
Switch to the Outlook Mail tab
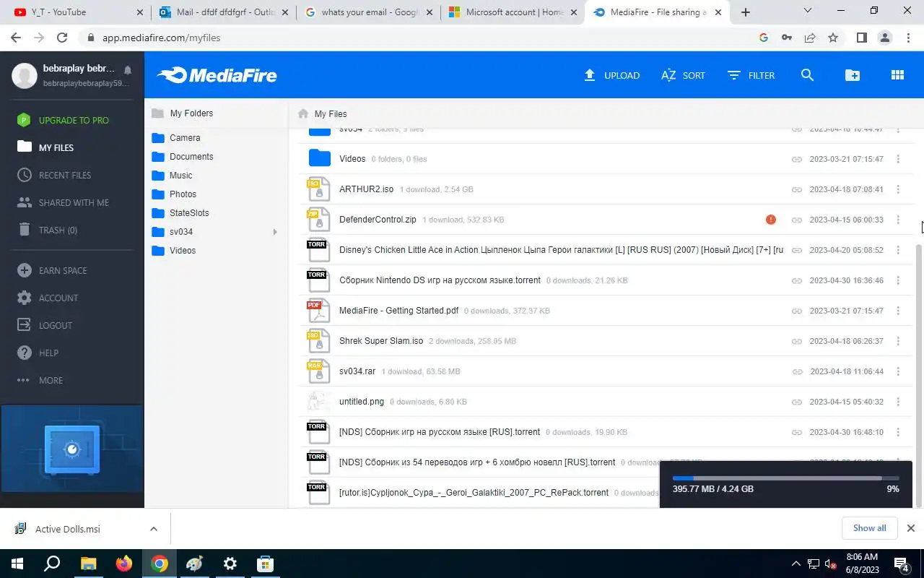[225, 12]
